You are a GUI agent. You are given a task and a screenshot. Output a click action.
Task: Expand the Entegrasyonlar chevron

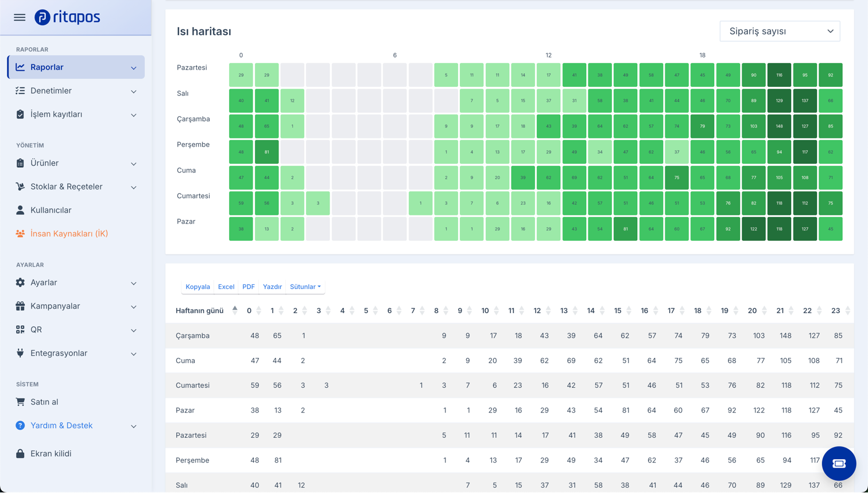134,354
